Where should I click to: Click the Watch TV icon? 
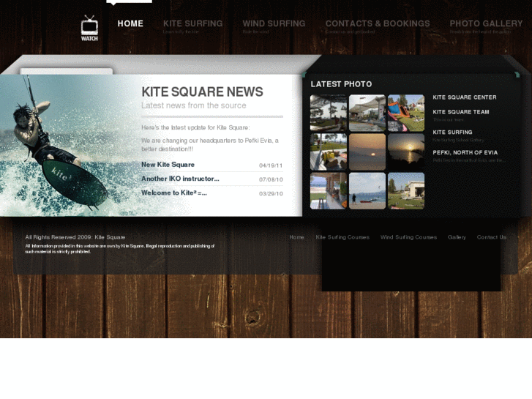coord(89,28)
